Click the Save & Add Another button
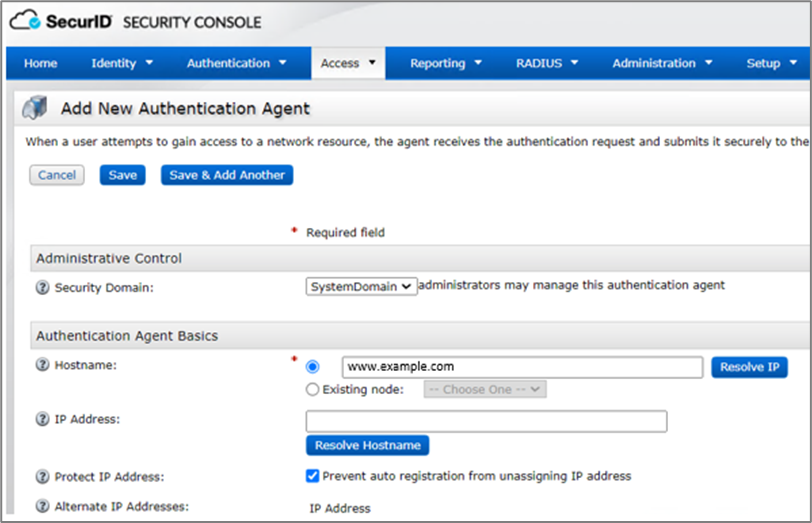 pos(227,175)
